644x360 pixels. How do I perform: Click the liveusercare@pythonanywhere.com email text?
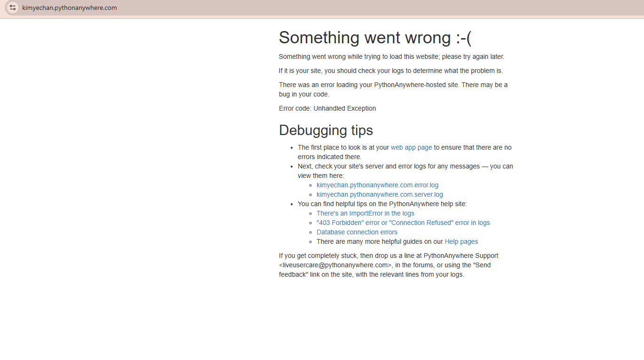[335, 265]
